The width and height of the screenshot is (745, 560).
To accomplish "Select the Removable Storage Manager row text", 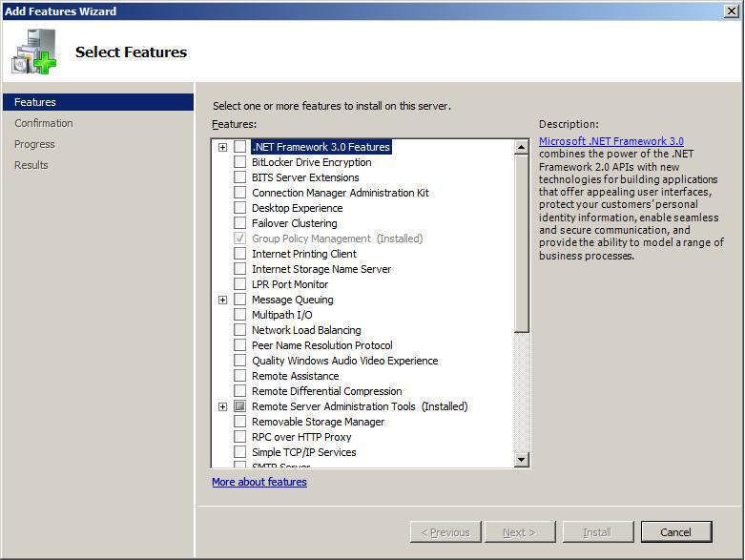I will click(x=318, y=422).
